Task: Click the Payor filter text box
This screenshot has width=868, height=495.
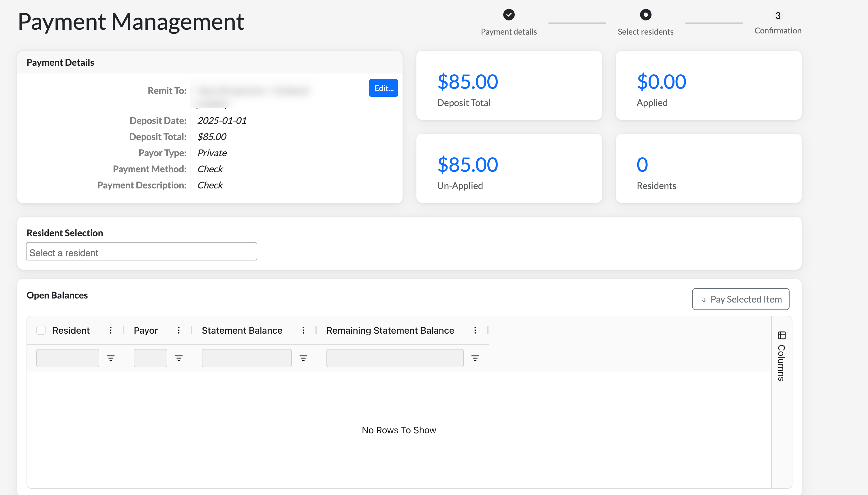Action: [x=151, y=358]
